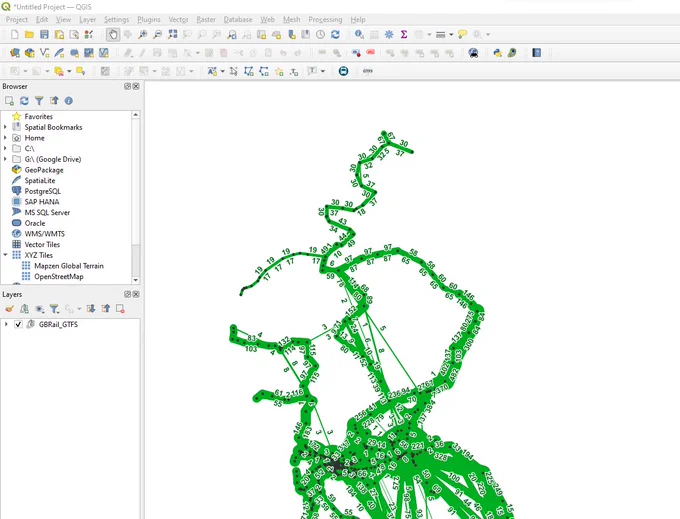The height and width of the screenshot is (519, 680).
Task: Select OpenStreetMap under XYZ Tiles
Action: click(59, 276)
